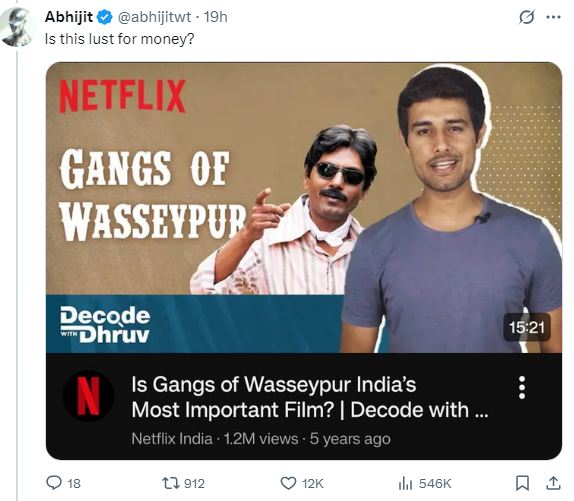Open the reply comments icon
This screenshot has height=501, width=574.
(54, 483)
